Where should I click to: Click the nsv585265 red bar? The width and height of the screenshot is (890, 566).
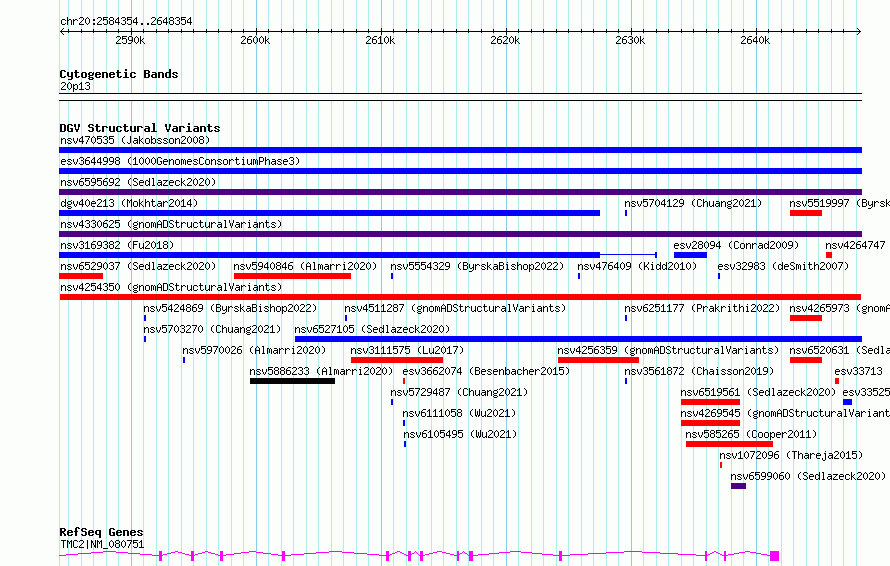click(x=729, y=444)
